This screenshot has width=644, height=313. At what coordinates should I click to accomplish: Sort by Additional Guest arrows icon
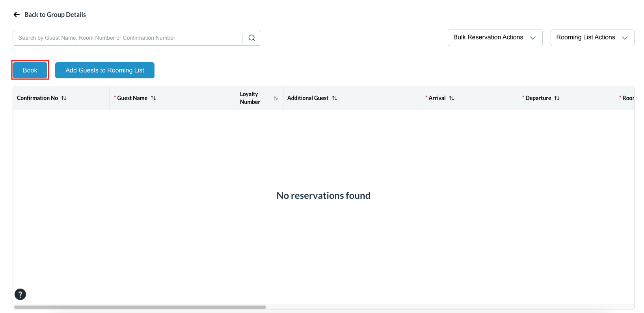click(335, 98)
